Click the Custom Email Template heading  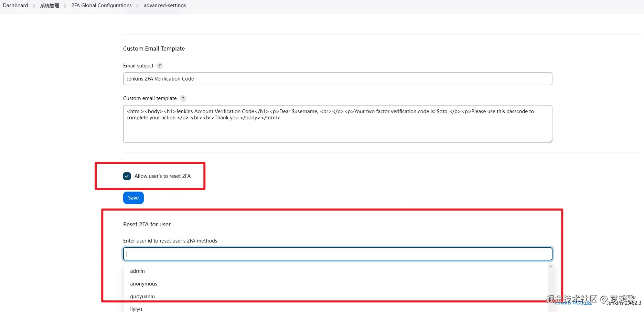[154, 49]
